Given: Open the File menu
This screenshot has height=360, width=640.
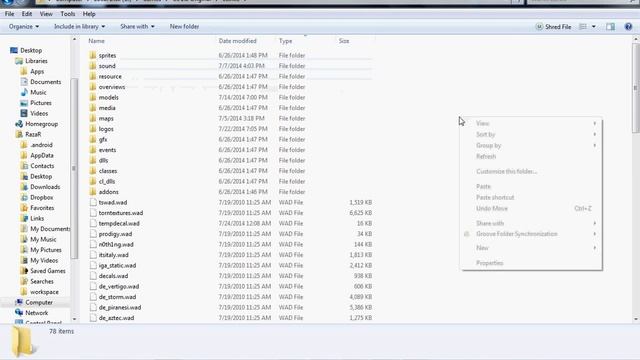Looking at the screenshot, I should (x=9, y=14).
